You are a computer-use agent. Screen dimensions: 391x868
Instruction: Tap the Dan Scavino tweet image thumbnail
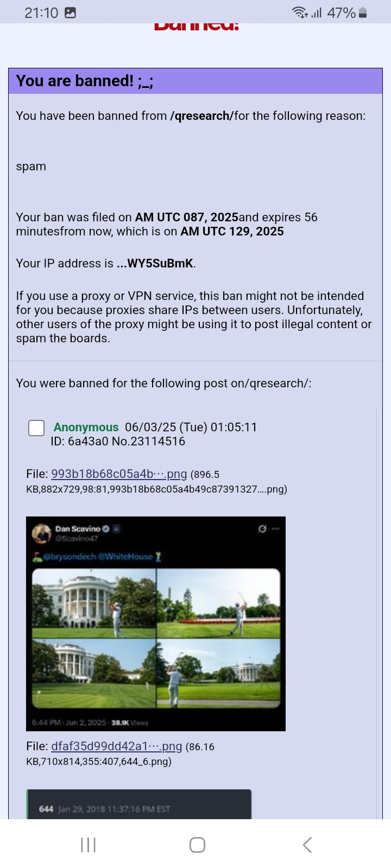[156, 624]
